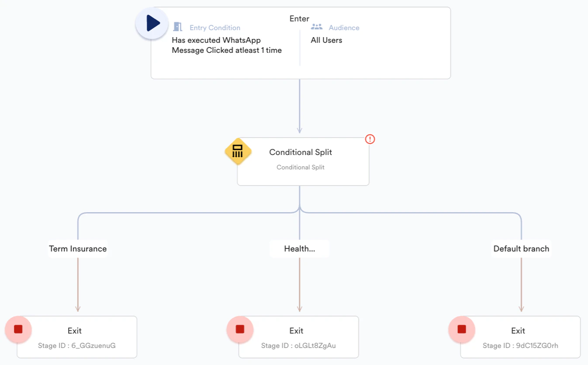
Task: Click the All Users audience text
Action: [x=326, y=40]
